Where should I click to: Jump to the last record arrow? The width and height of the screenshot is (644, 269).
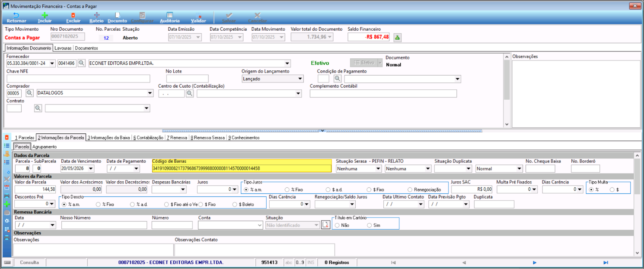tap(606, 263)
